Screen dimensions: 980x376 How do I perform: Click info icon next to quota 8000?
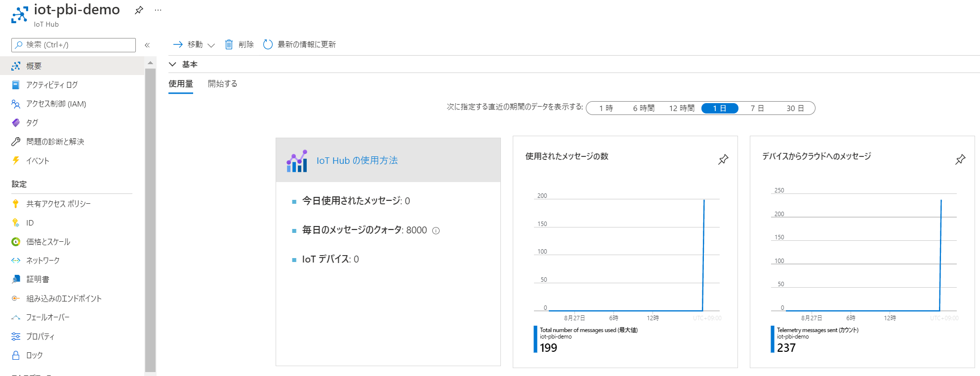click(436, 230)
